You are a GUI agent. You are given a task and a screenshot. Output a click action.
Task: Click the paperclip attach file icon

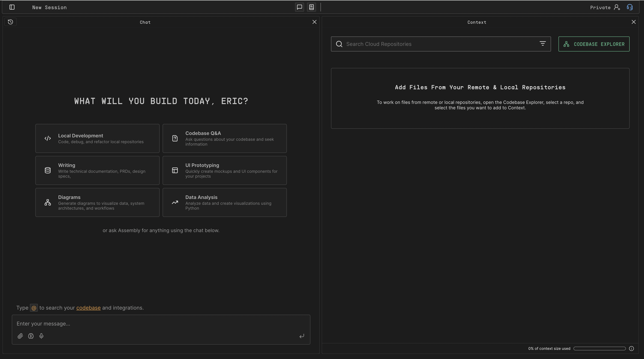pos(20,336)
